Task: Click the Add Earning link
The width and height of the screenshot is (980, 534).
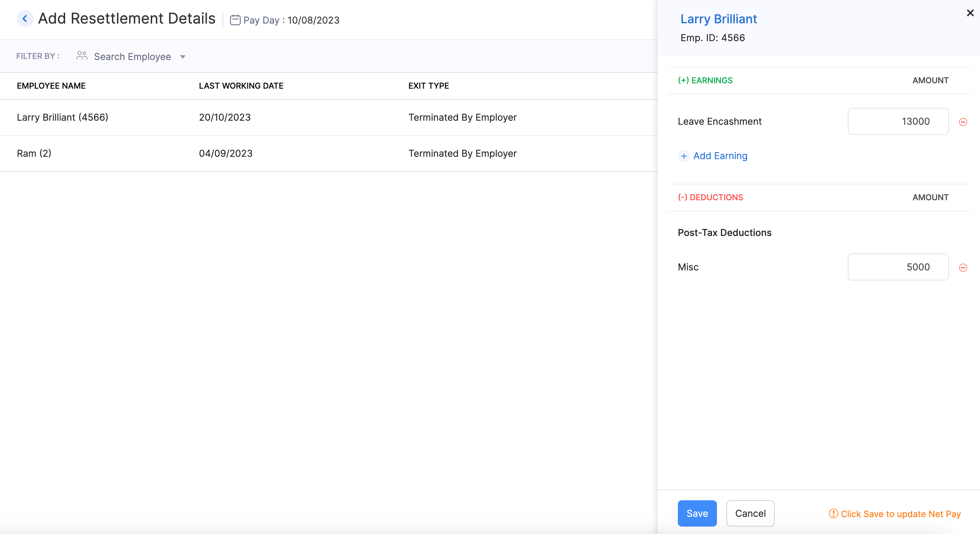Action: [x=720, y=156]
